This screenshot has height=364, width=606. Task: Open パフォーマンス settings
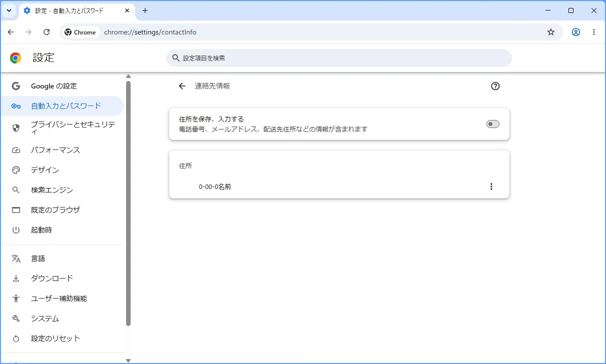pyautogui.click(x=62, y=150)
